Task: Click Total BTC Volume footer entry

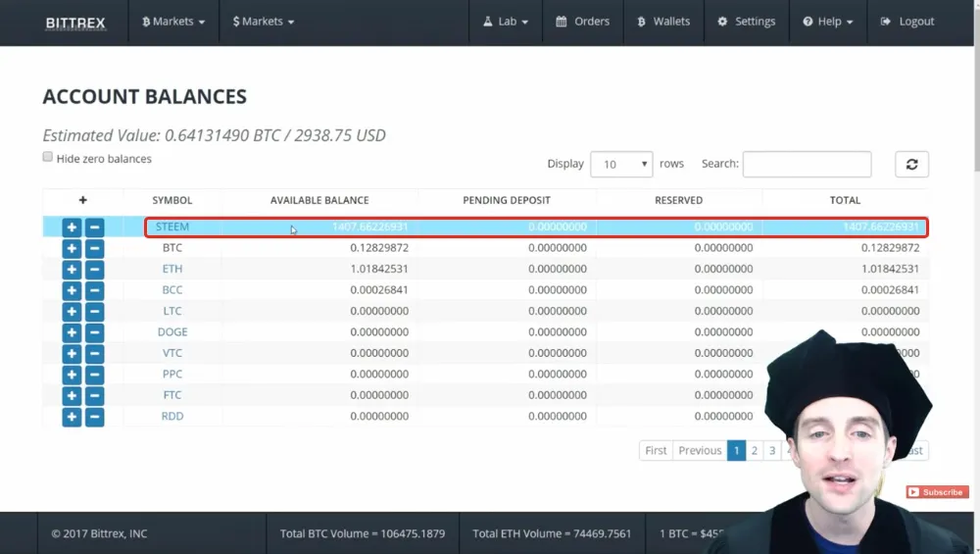Action: pos(363,533)
